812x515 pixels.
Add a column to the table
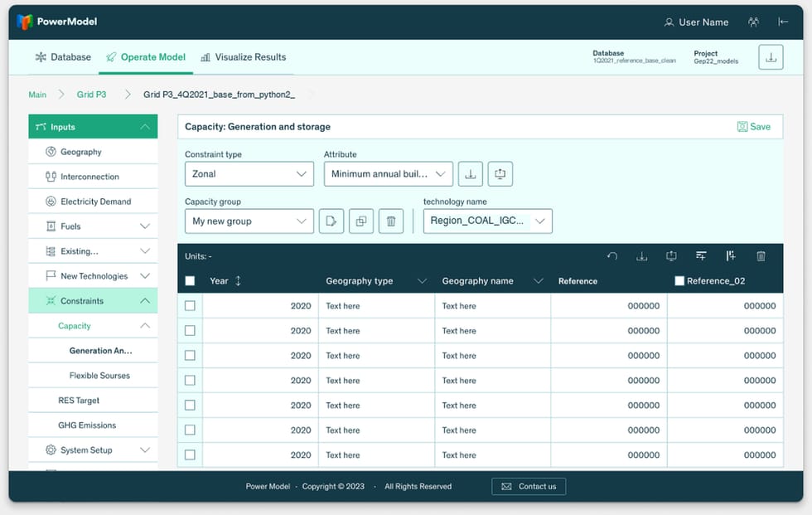click(731, 256)
